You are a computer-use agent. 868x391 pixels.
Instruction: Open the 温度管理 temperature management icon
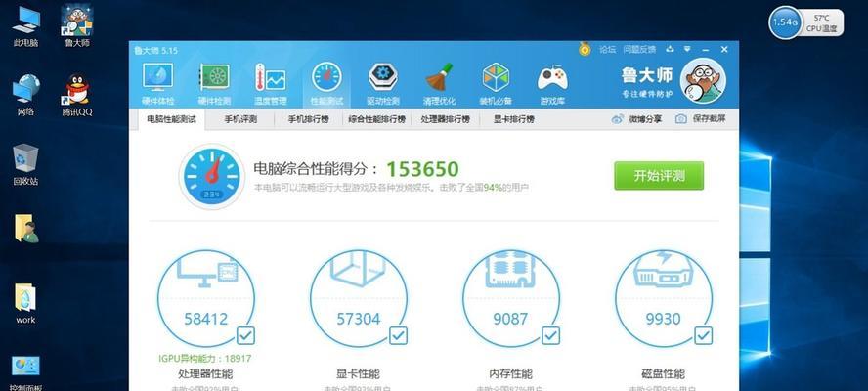270,84
